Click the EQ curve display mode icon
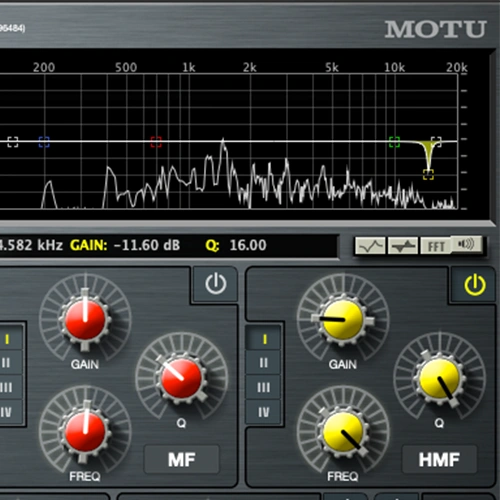The width and height of the screenshot is (500, 500). point(370,246)
